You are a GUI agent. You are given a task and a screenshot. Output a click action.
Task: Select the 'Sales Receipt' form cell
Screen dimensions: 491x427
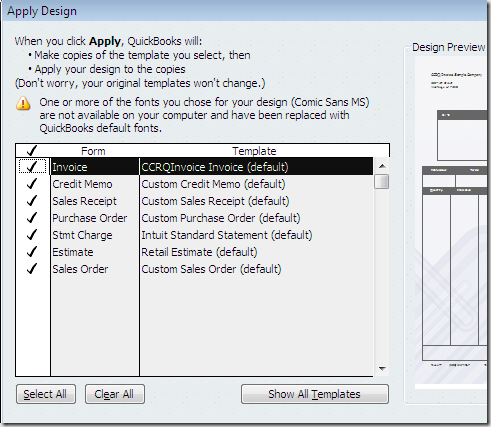coord(95,201)
